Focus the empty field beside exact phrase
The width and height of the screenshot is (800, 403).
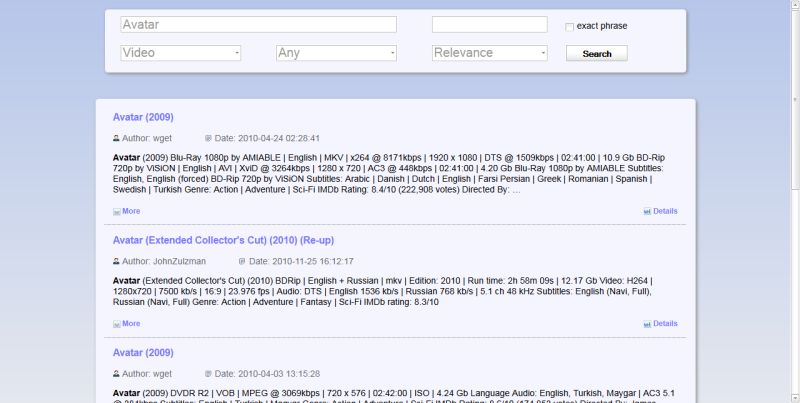point(489,24)
